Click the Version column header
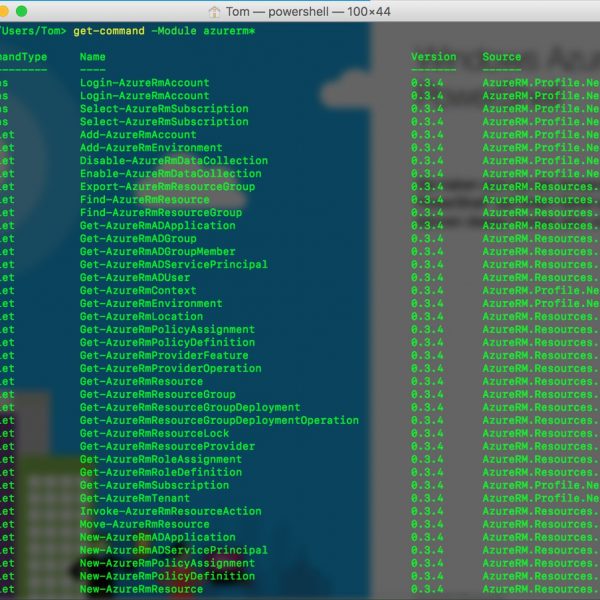Viewport: 600px width, 600px height. pos(433,57)
